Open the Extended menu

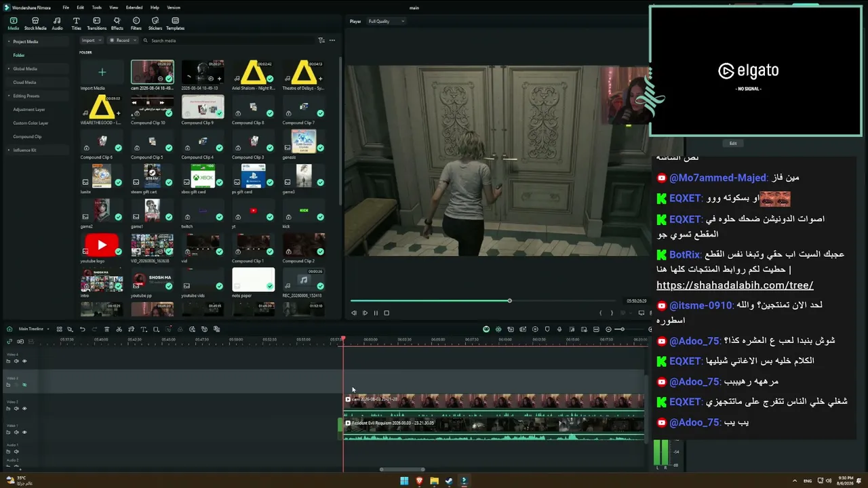(134, 7)
